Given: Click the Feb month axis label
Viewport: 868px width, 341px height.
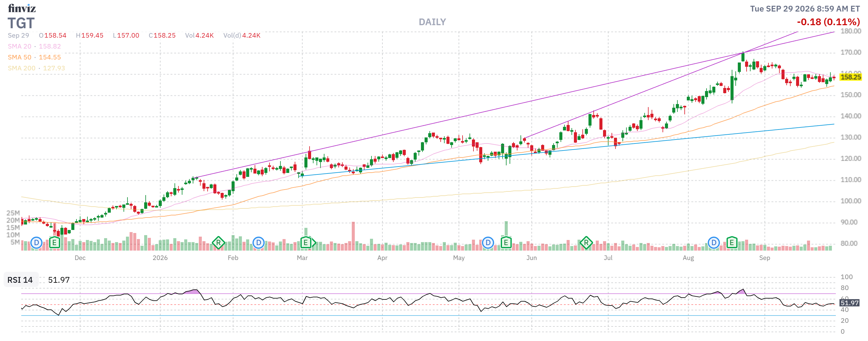Looking at the screenshot, I should [233, 258].
